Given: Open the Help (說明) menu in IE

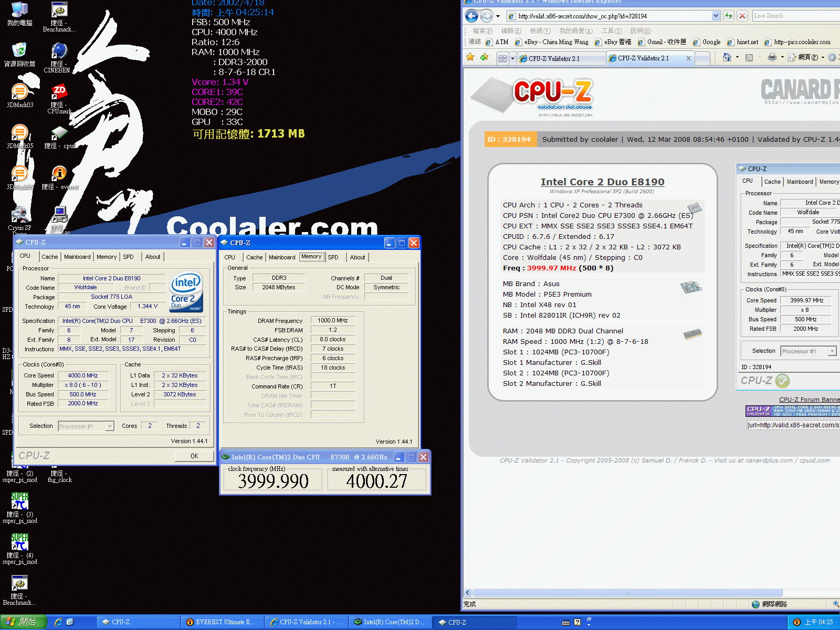Looking at the screenshot, I should pyautogui.click(x=640, y=31).
